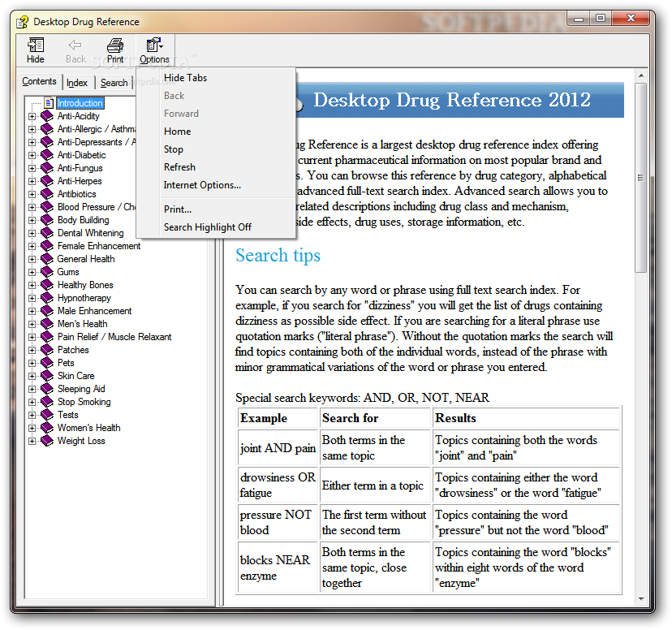Click the Gums book icon
This screenshot has height=630, width=672.
pos(47,272)
